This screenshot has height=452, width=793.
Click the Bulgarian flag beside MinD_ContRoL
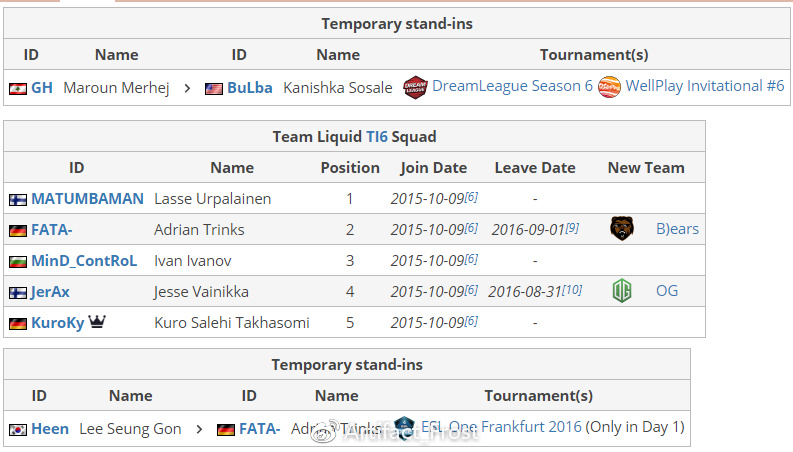[18, 261]
